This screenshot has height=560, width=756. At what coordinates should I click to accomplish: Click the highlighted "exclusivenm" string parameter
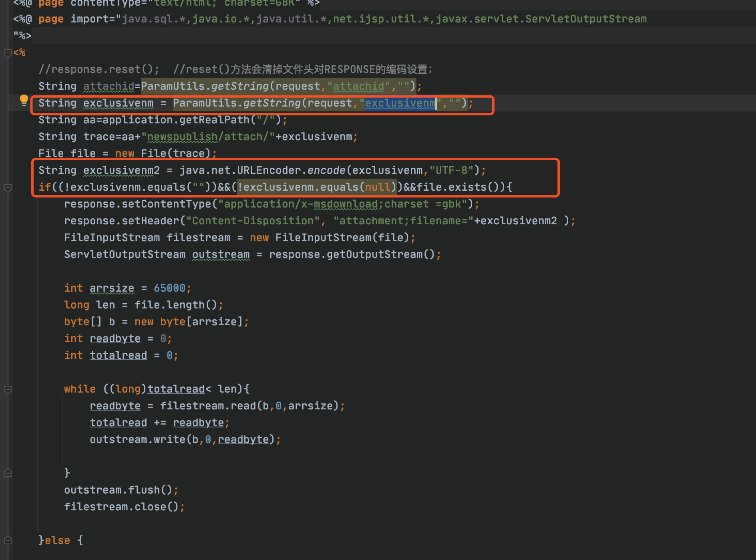pyautogui.click(x=400, y=103)
